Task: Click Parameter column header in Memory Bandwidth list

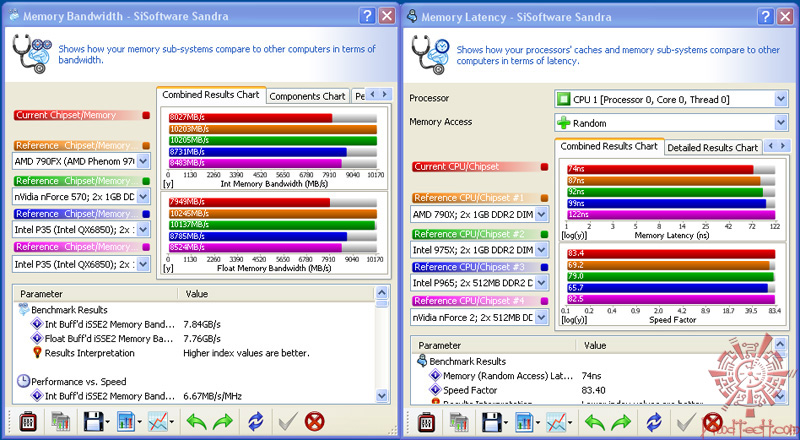Action: point(96,294)
